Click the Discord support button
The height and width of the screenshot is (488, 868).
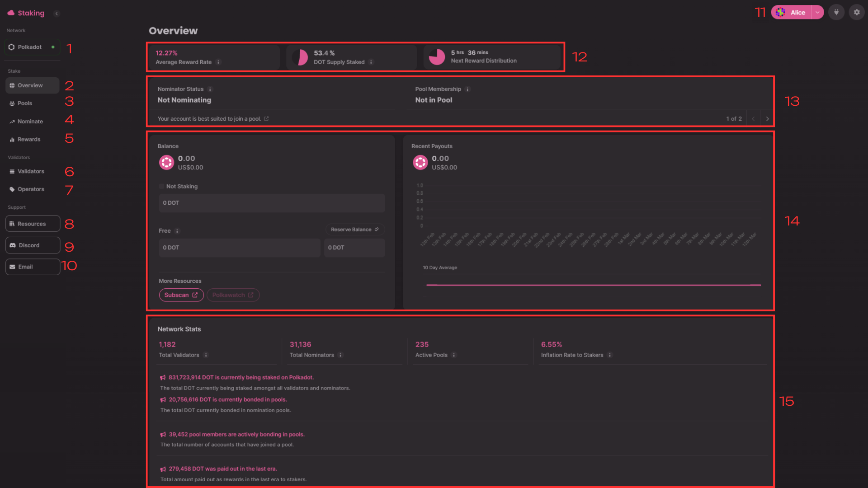[33, 245]
